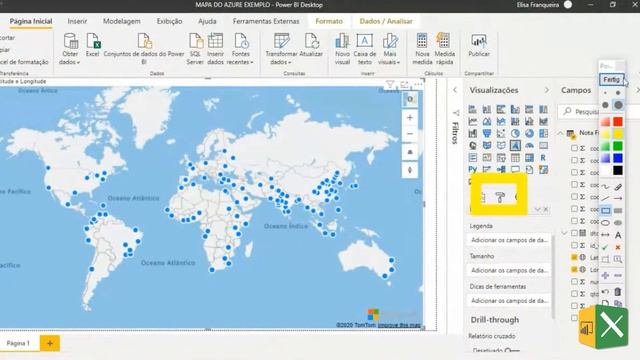
Task: Check the id_ field checkbox
Action: [574, 245]
